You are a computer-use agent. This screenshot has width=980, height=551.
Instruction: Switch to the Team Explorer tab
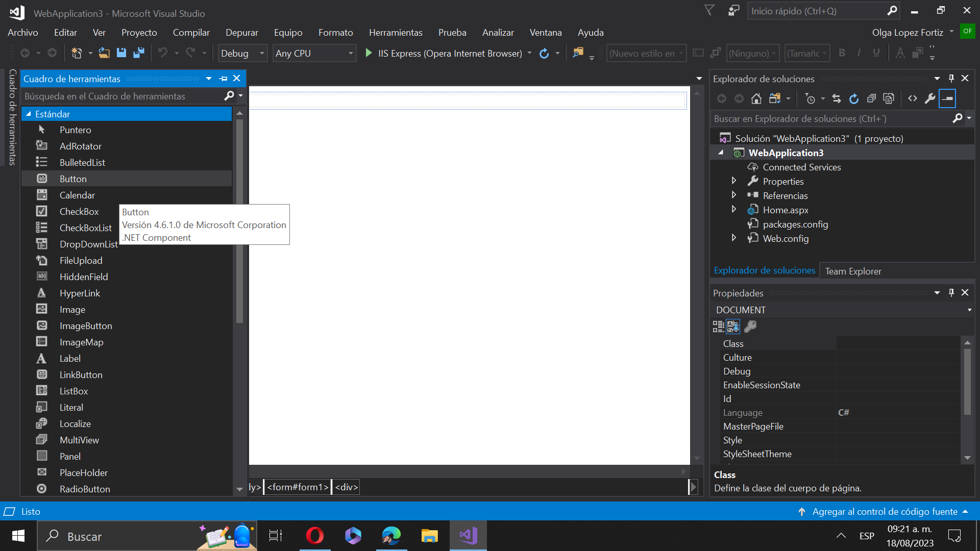pos(853,271)
